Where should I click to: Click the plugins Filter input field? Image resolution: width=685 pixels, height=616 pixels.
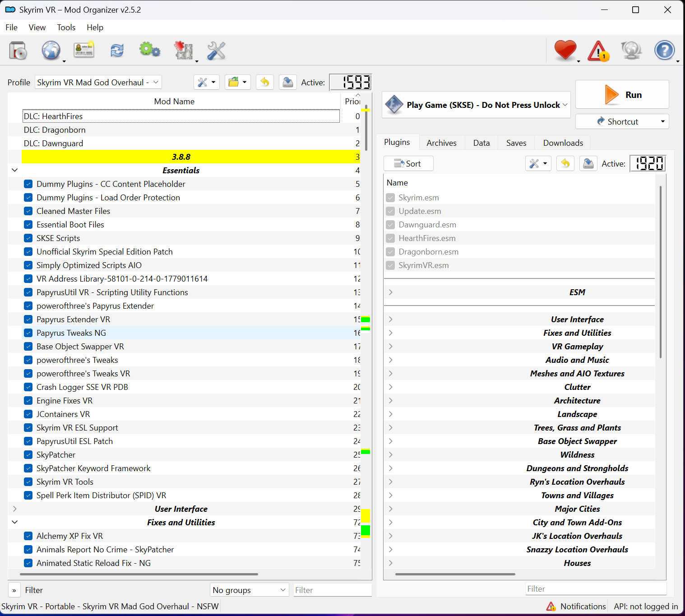(596, 588)
